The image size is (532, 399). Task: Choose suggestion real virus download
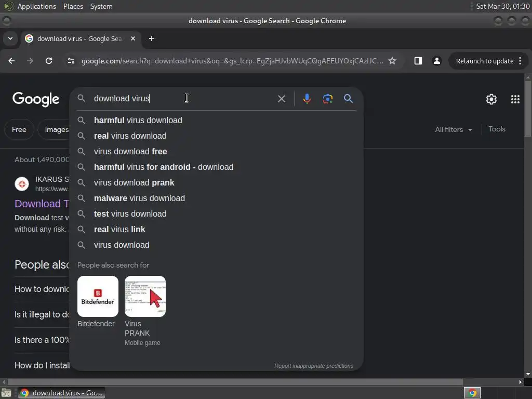pyautogui.click(x=216, y=136)
